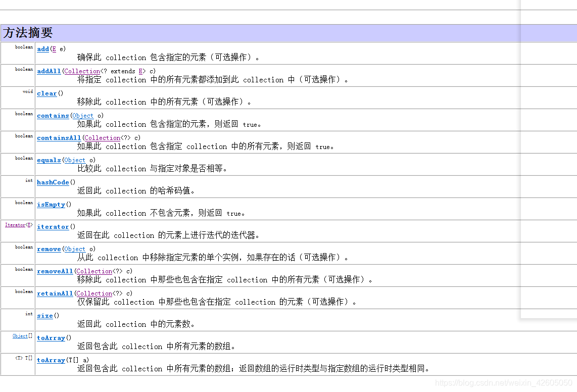Click description '返回此 collection 的哈希码值。'
The width and height of the screenshot is (577, 392).
pos(136,190)
